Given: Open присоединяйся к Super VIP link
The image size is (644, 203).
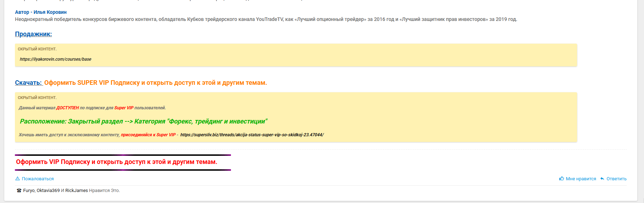Looking at the screenshot, I should 148,135.
